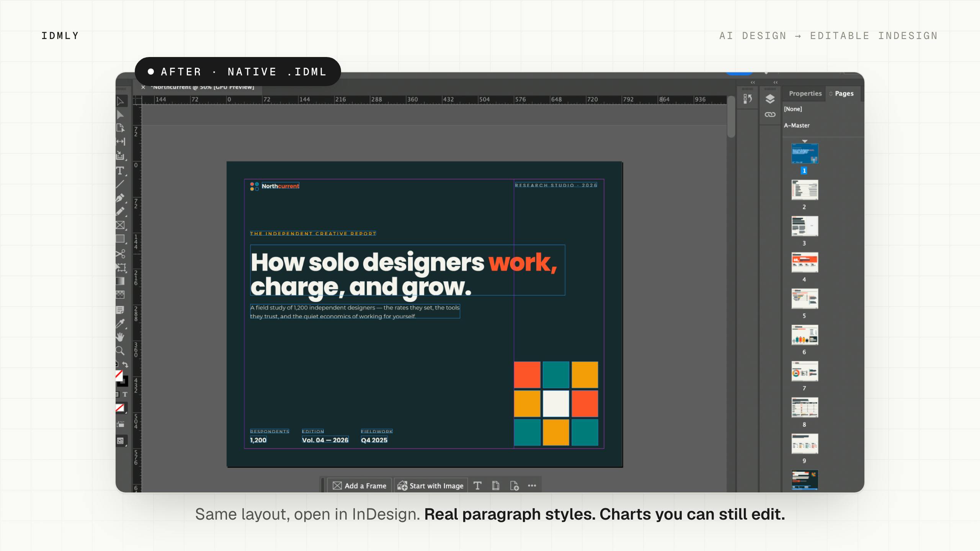Select the Pen tool
The image size is (980, 551).
pyautogui.click(x=120, y=198)
